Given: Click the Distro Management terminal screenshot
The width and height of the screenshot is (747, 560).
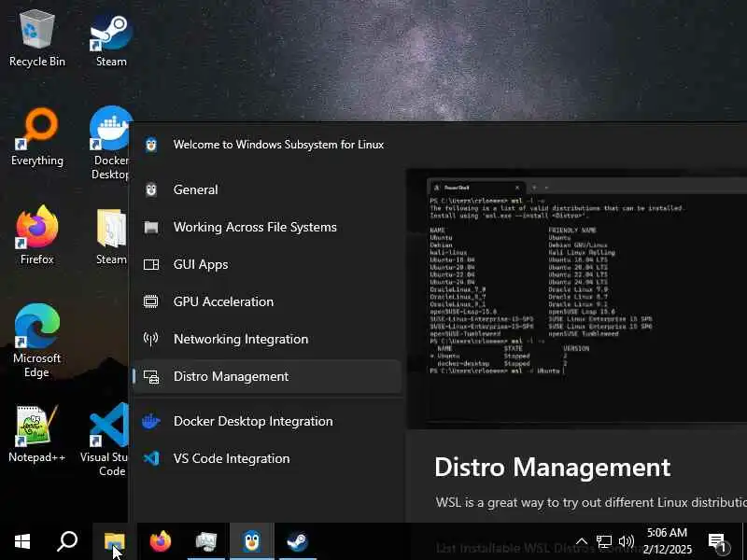Looking at the screenshot, I should point(576,299).
